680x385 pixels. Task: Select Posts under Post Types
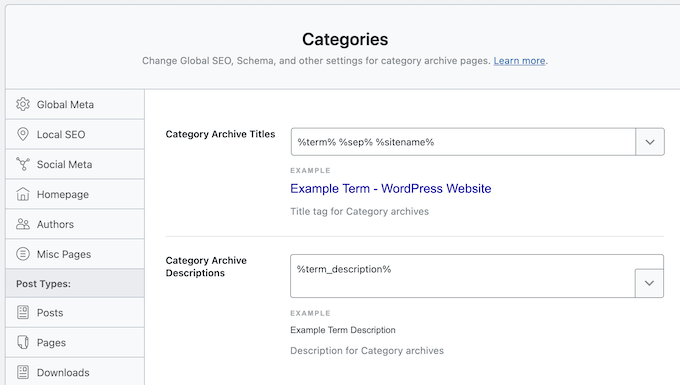click(x=75, y=313)
